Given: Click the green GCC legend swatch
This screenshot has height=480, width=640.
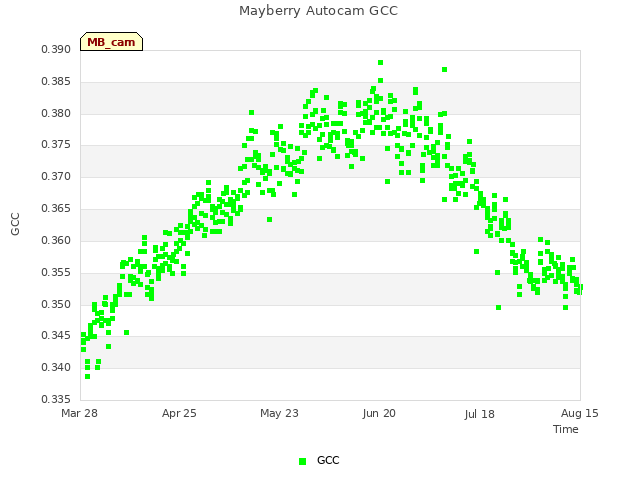Looking at the screenshot, I should pos(302,461).
